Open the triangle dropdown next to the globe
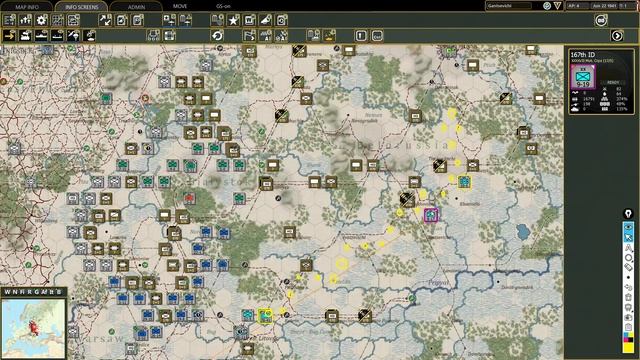The height and width of the screenshot is (360, 640). pos(558,6)
